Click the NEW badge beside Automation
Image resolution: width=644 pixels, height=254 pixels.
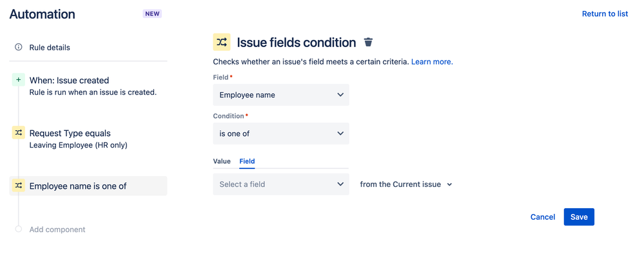point(152,14)
